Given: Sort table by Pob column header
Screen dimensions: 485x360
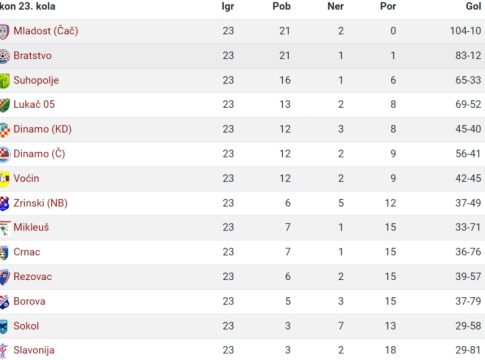Looking at the screenshot, I should point(281,6).
